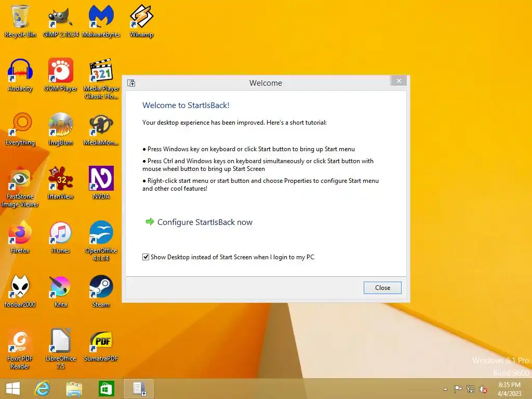Viewport: 532px width, 399px height.
Task: Open File Explorer from the taskbar
Action: tap(74, 389)
